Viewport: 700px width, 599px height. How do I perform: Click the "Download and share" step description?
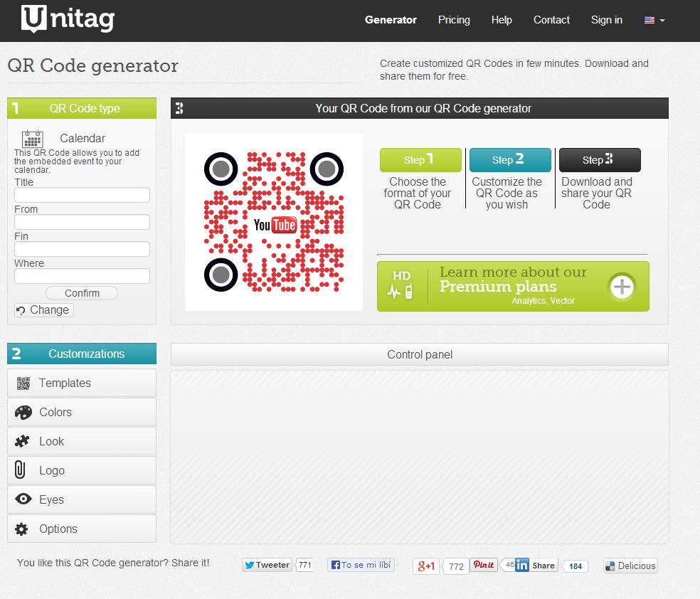[596, 194]
